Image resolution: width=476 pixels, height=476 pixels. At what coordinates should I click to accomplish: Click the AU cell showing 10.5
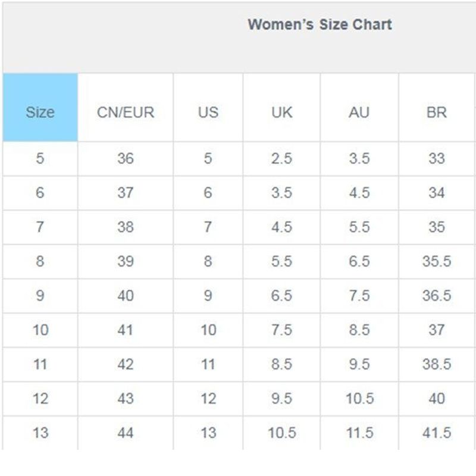tap(359, 398)
